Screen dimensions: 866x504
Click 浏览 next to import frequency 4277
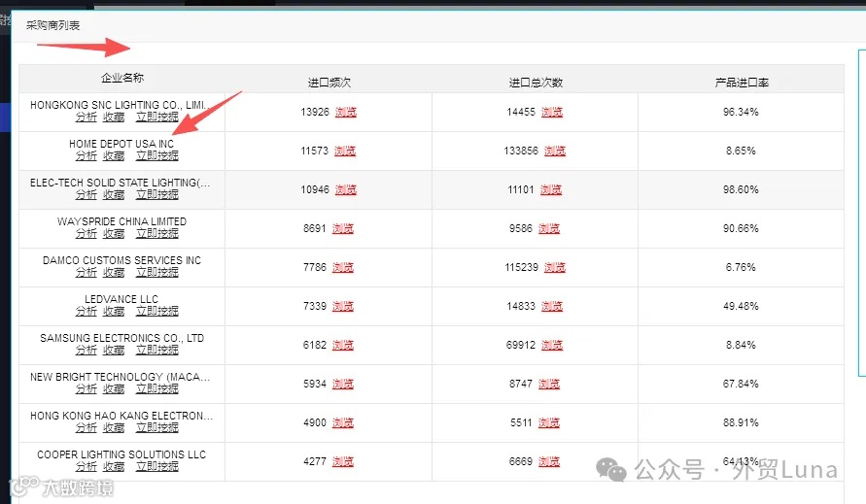pos(343,461)
